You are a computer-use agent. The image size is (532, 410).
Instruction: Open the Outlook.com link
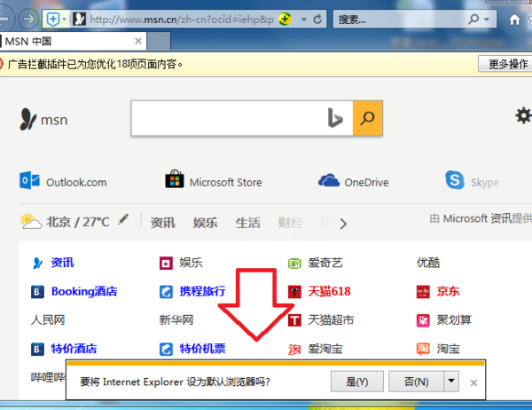coord(63,181)
